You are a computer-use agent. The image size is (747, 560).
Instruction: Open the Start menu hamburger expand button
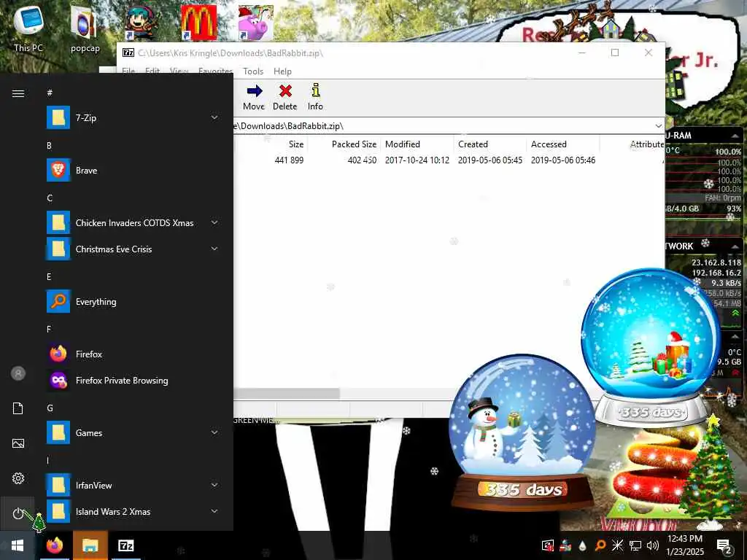point(18,93)
